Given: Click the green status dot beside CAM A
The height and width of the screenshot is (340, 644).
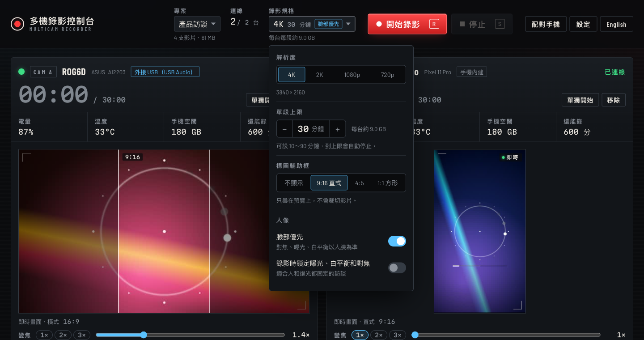Looking at the screenshot, I should [21, 72].
